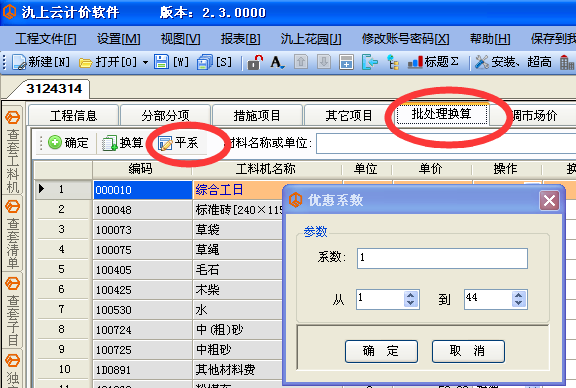The height and width of the screenshot is (388, 576).
Task: Open the 帮助[H] menu
Action: coord(490,39)
